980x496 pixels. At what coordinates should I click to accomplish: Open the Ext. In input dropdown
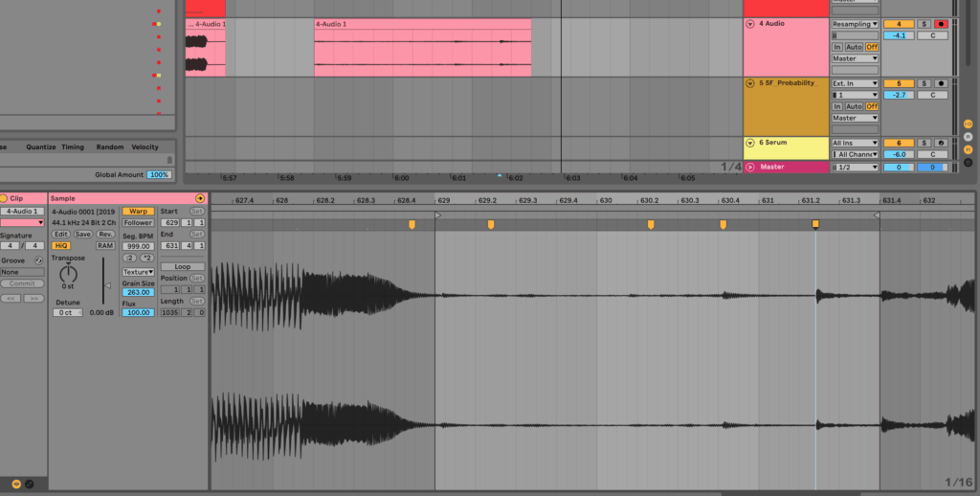pyautogui.click(x=855, y=83)
